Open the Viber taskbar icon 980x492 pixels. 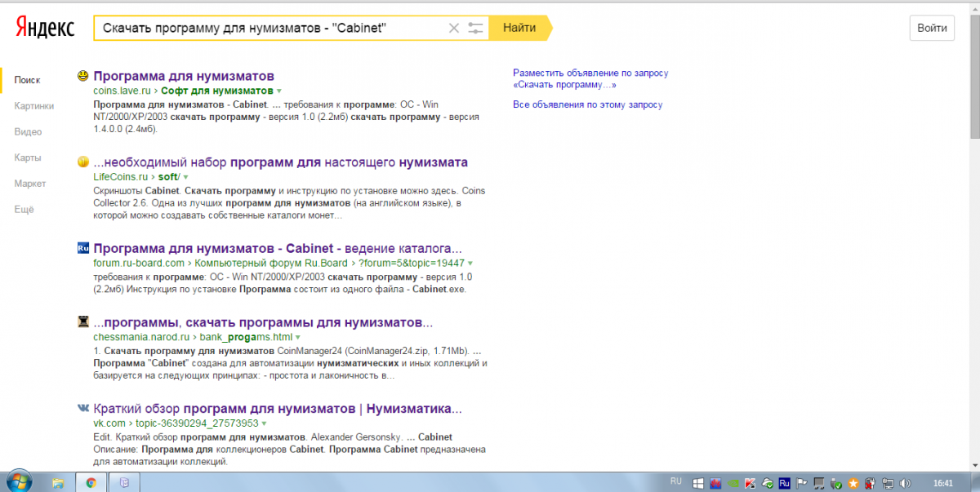[x=124, y=482]
